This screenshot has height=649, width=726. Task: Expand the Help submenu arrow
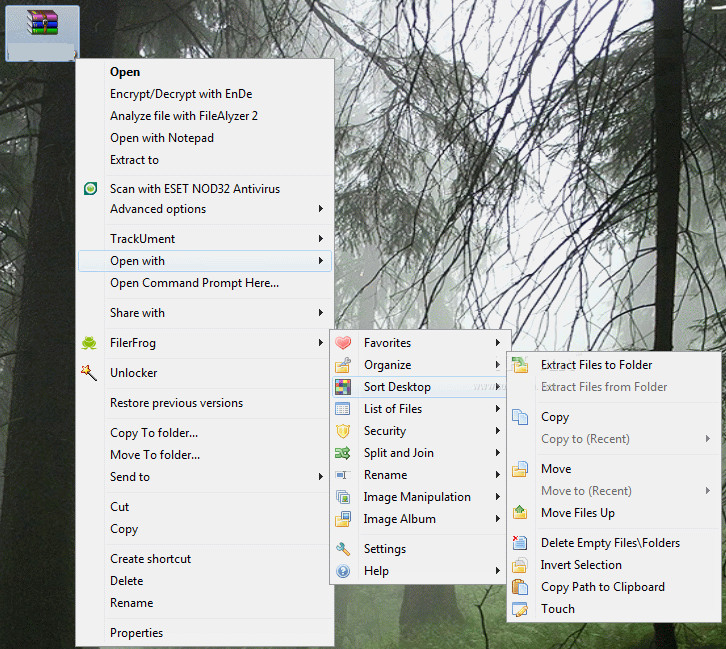pos(498,570)
